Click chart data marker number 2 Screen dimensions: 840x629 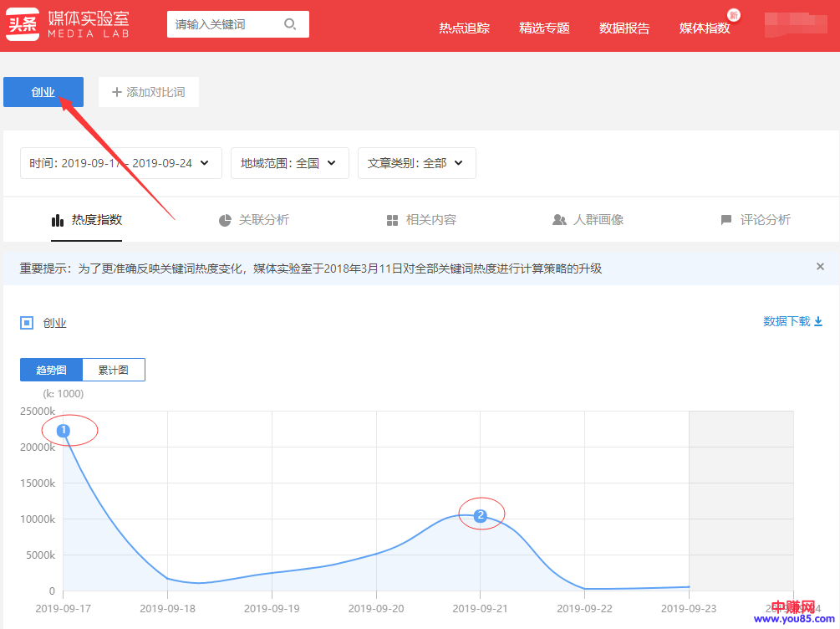(480, 516)
